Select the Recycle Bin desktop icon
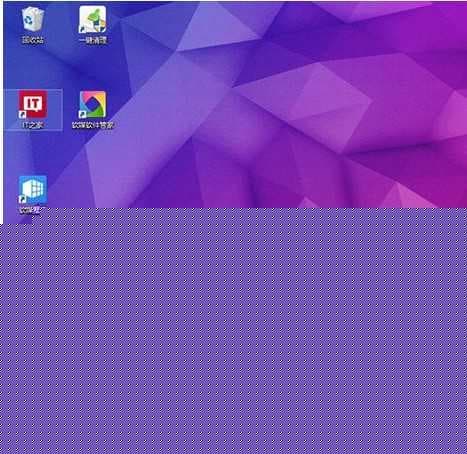Image resolution: width=467 pixels, height=454 pixels. (x=33, y=19)
